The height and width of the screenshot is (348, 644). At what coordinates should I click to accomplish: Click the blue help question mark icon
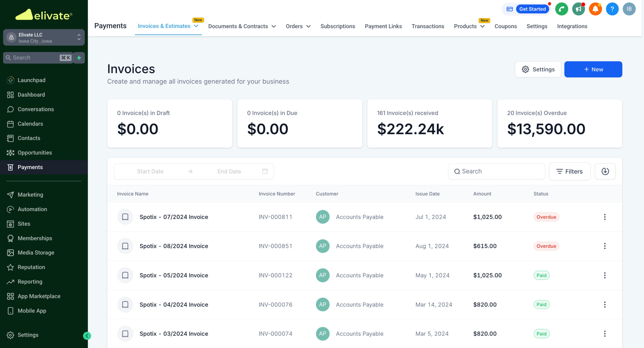612,9
